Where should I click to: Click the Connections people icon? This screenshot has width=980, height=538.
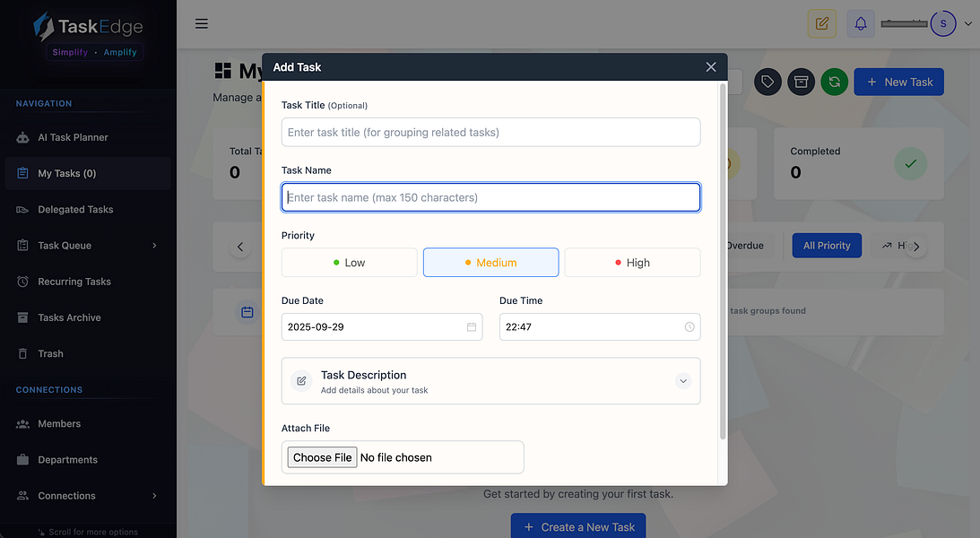[x=22, y=496]
